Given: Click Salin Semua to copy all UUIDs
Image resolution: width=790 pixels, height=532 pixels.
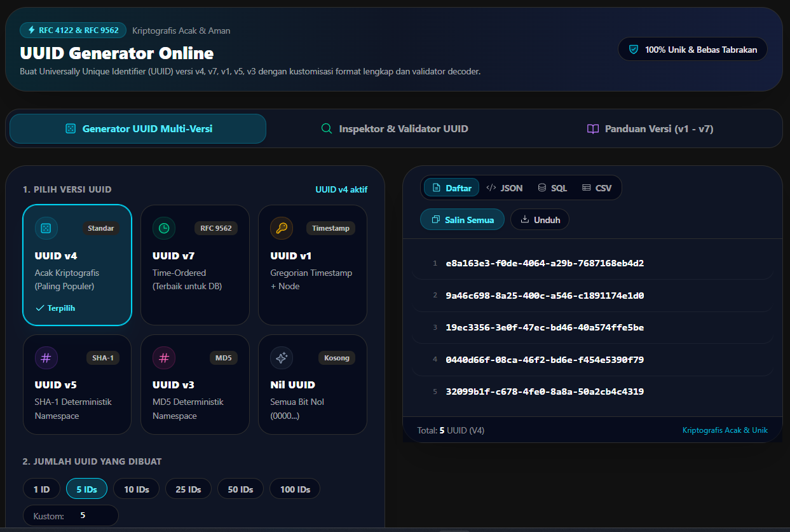Looking at the screenshot, I should 462,219.
